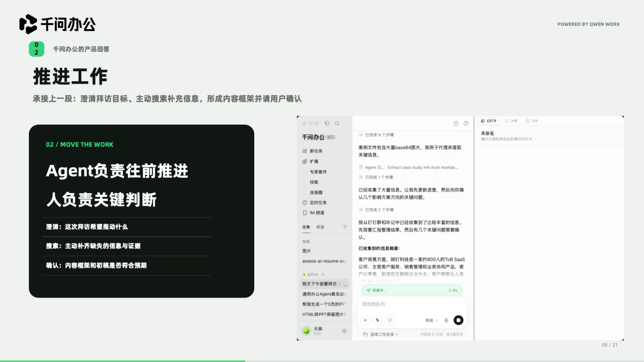This screenshot has width=644, height=362.
Task: Click the 草稿 group header
Action: 306,241
